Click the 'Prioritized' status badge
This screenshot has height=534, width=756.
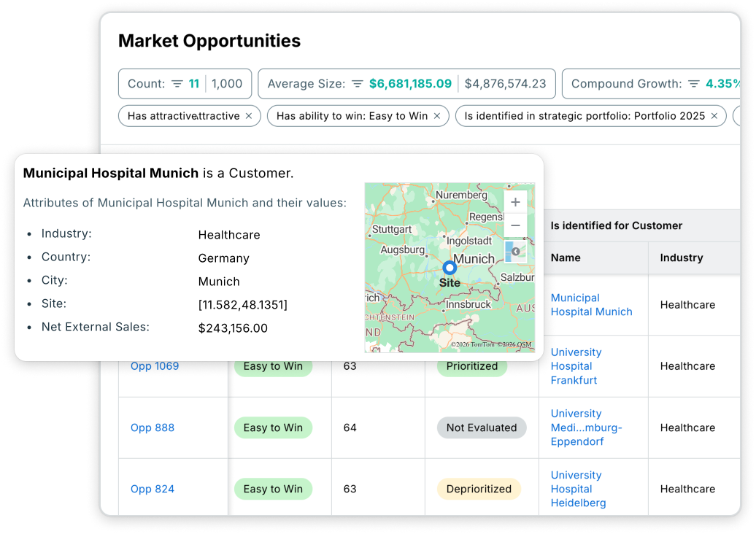point(472,366)
